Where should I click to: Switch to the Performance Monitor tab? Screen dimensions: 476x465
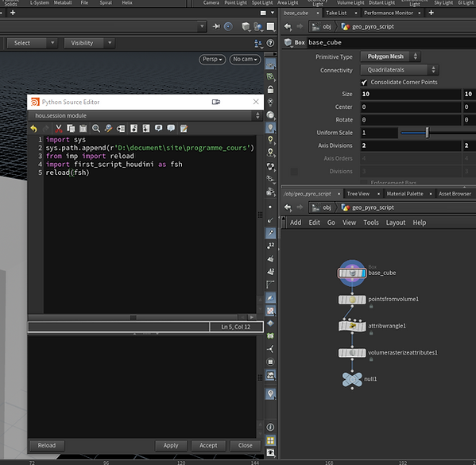click(x=389, y=13)
